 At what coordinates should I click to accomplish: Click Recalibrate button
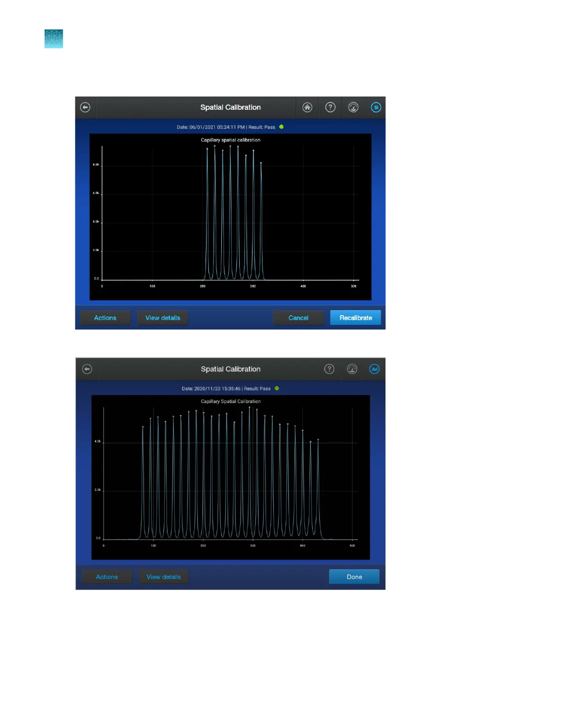[356, 318]
